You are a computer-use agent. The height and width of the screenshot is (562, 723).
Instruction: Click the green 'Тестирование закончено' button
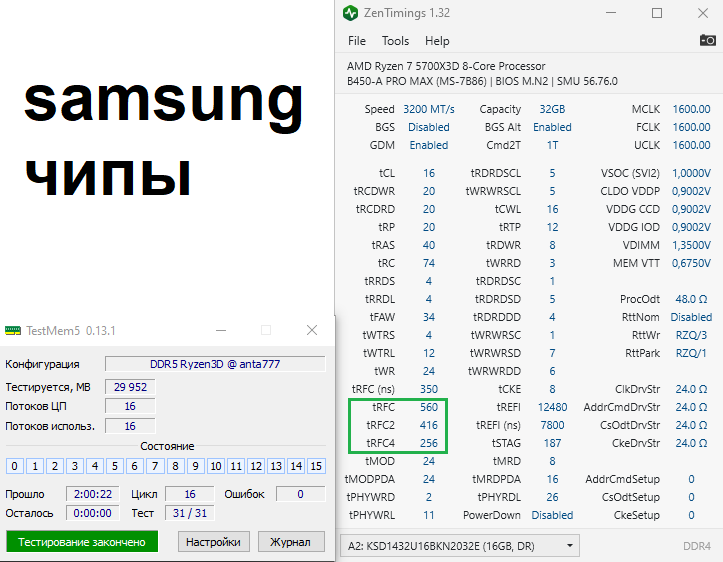point(82,542)
